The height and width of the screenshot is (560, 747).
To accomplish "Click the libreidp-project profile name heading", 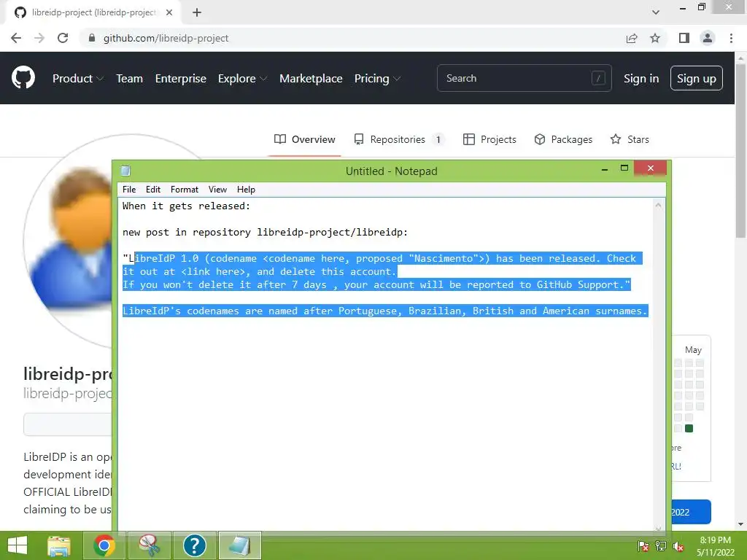I will [68, 374].
